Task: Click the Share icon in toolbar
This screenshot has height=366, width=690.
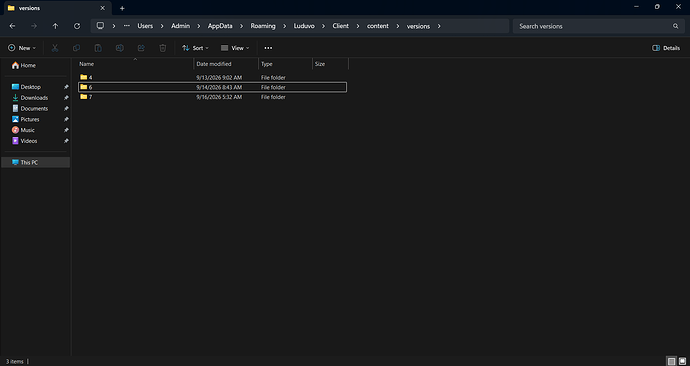Action: [141, 48]
